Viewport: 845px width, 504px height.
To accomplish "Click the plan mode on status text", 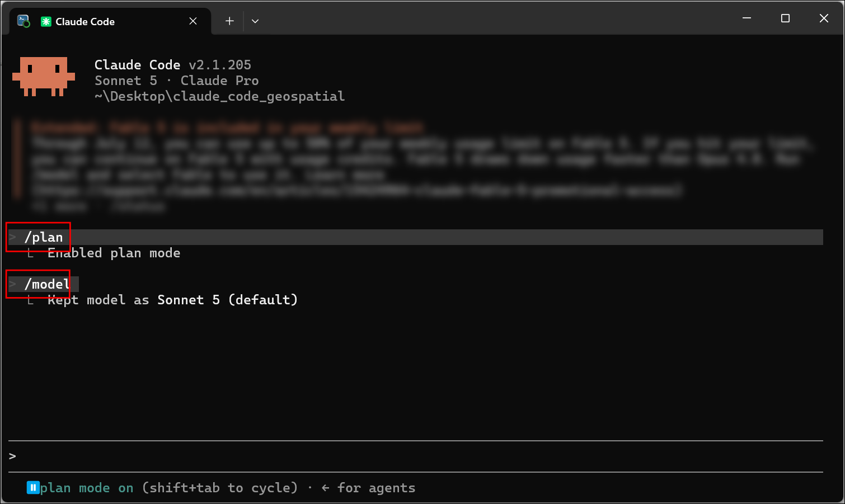I will (87, 488).
